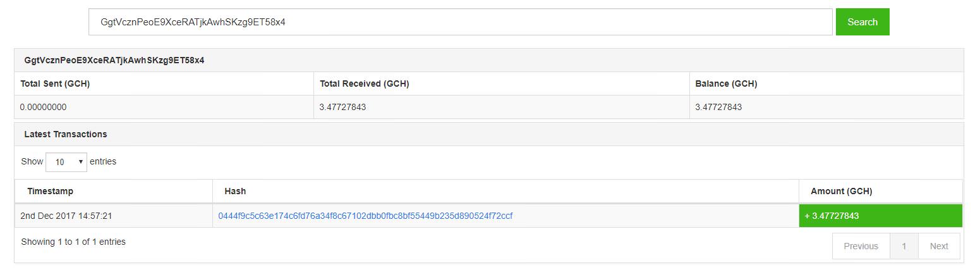Click the green Search button

tap(862, 22)
